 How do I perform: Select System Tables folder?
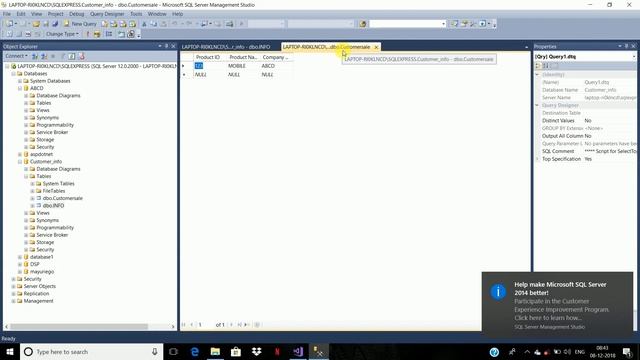58,184
